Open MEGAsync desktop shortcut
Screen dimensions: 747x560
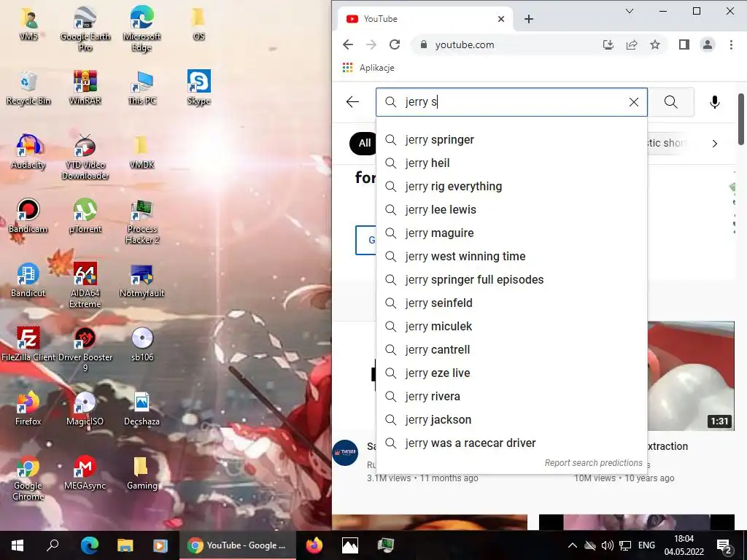(x=85, y=474)
